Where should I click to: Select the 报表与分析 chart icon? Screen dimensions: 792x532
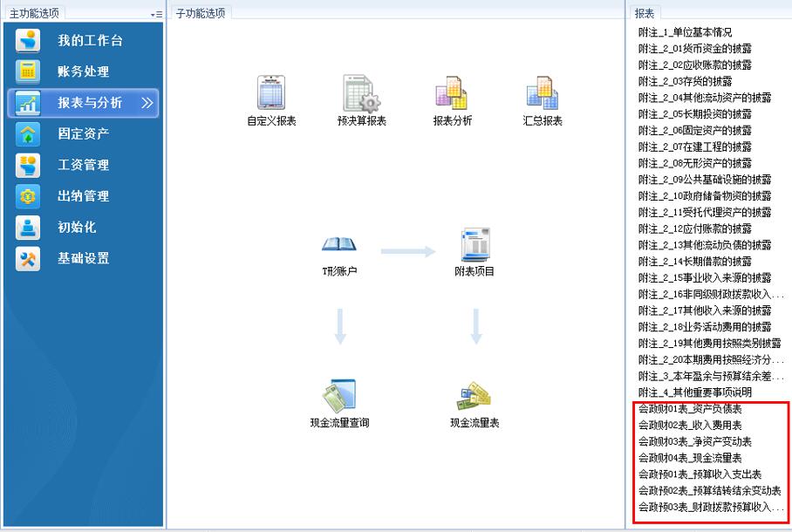tap(28, 103)
